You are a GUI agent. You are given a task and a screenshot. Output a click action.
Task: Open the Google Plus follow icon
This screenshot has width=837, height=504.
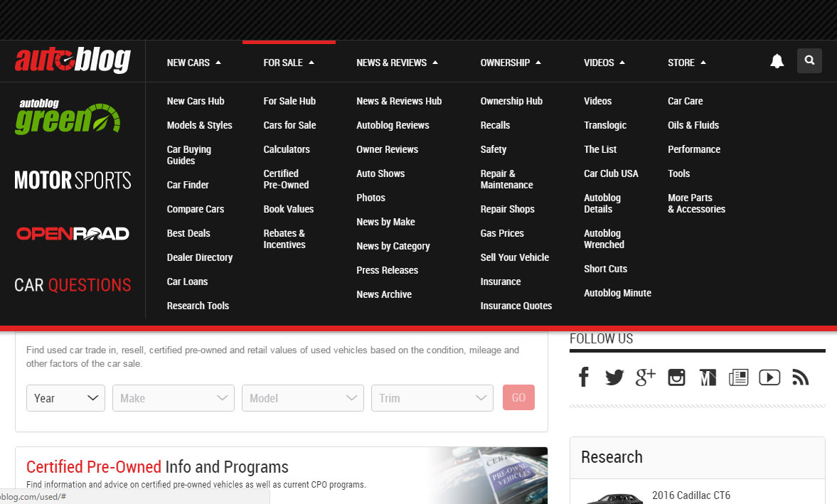click(646, 377)
